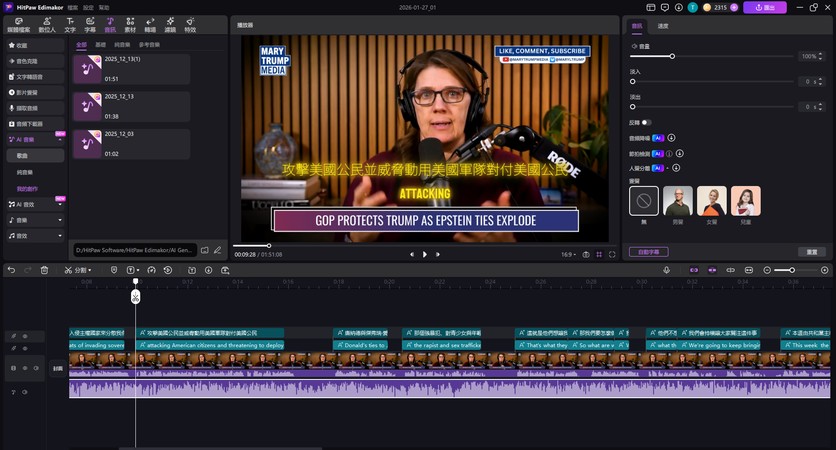836x450 pixels.
Task: Open the 16:9 aspect ratio dropdown
Action: point(568,255)
